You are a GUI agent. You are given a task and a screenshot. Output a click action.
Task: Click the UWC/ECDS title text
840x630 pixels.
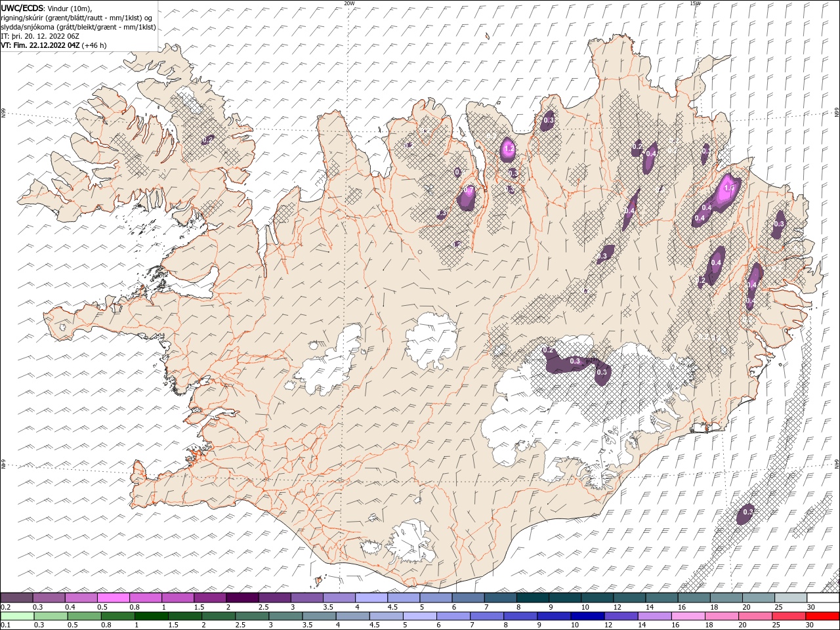[23, 8]
